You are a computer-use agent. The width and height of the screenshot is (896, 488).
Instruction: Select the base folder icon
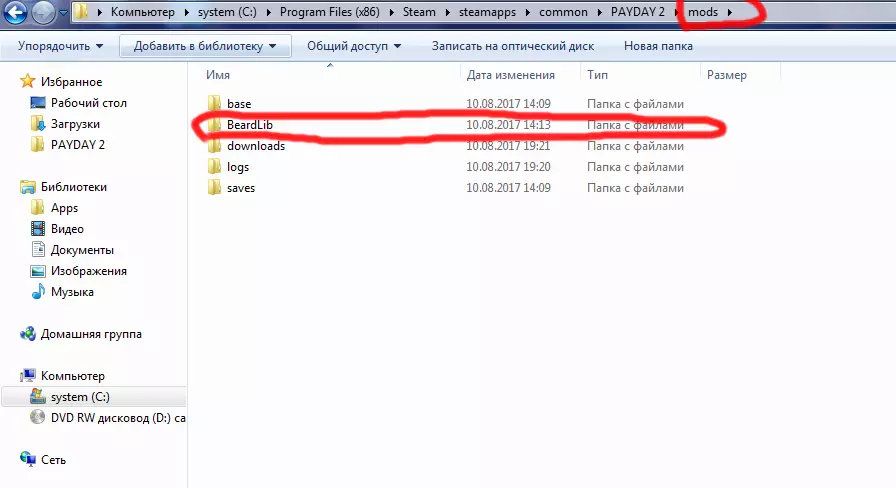214,103
